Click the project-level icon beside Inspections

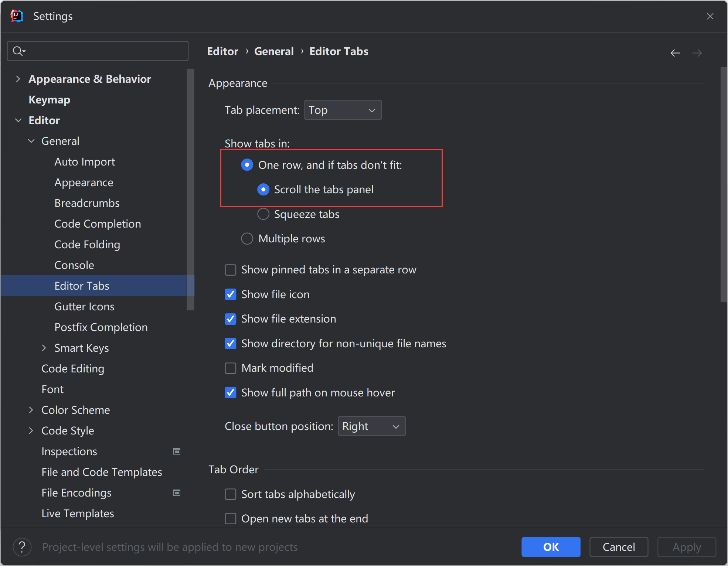pyautogui.click(x=177, y=451)
